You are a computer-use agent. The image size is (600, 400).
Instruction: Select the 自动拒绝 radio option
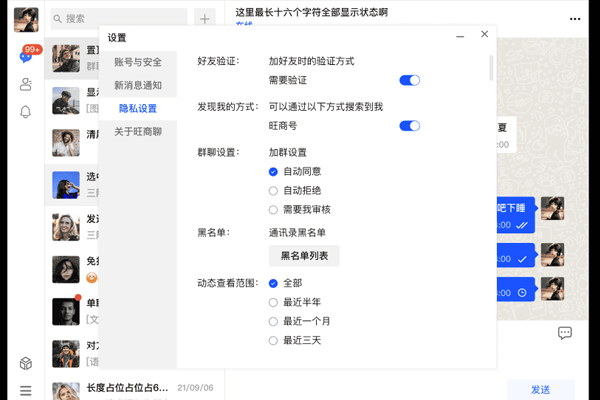(x=273, y=190)
